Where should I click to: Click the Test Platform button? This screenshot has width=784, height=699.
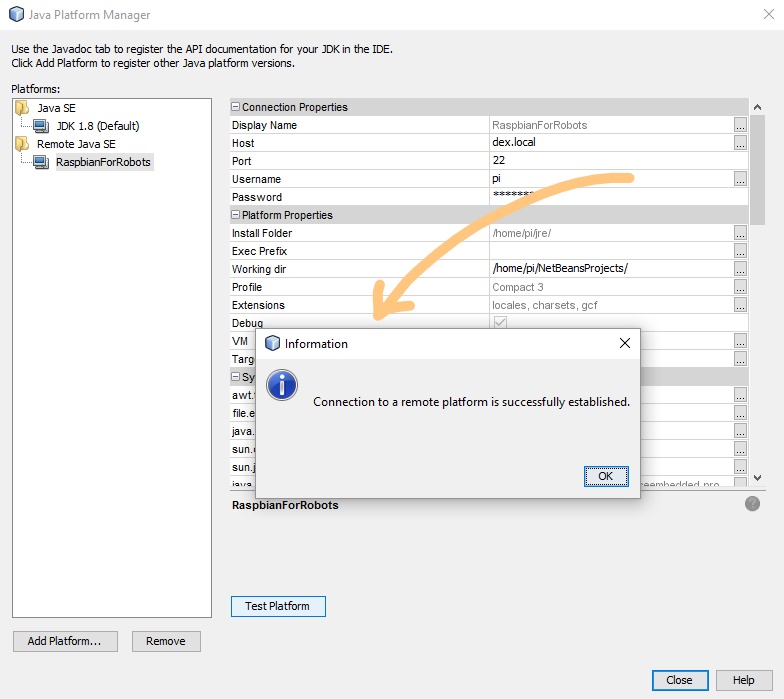point(278,606)
